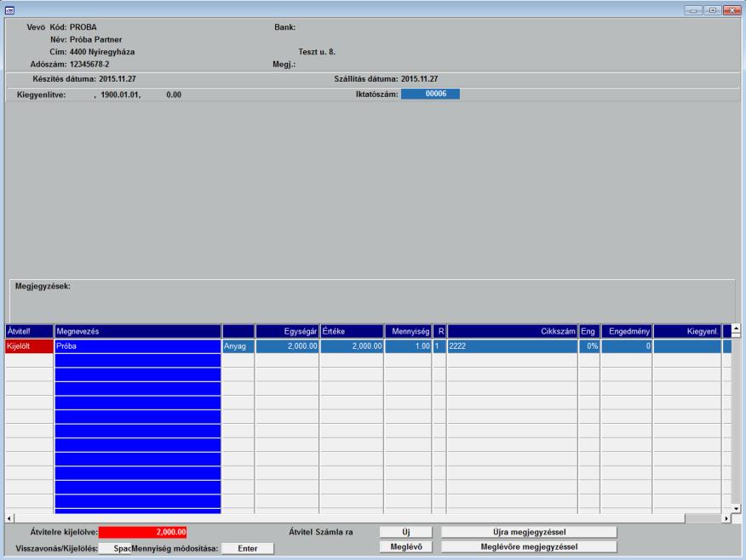Close the window with the X button
This screenshot has height=560, width=746.
(x=732, y=10)
